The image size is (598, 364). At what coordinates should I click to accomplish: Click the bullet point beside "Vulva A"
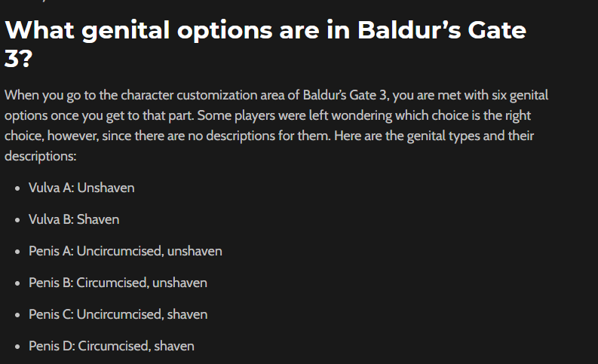click(x=17, y=188)
